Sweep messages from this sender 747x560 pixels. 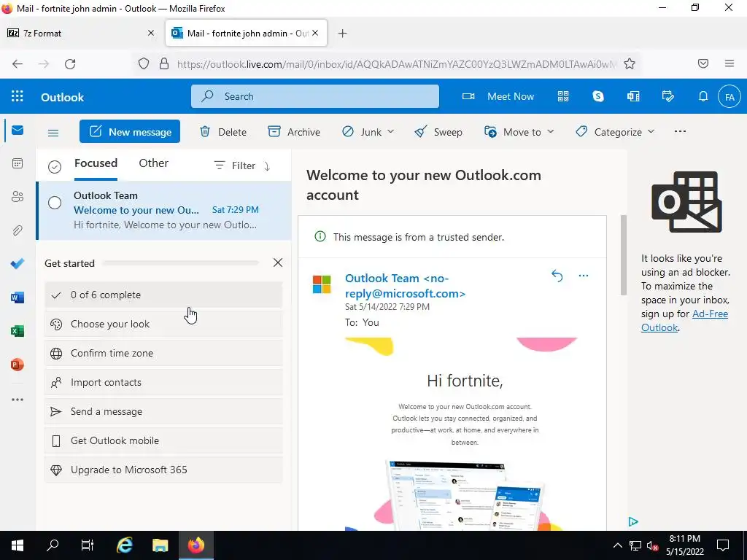coord(438,132)
